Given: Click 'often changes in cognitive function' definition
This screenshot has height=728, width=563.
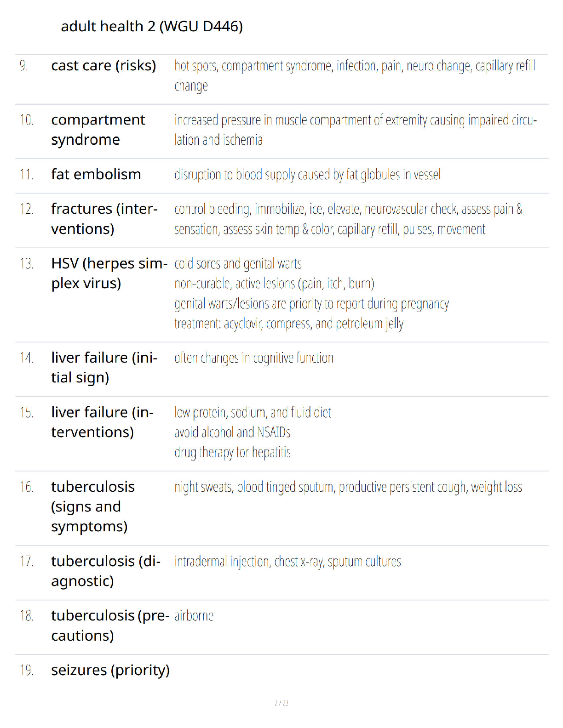Looking at the screenshot, I should [x=254, y=358].
